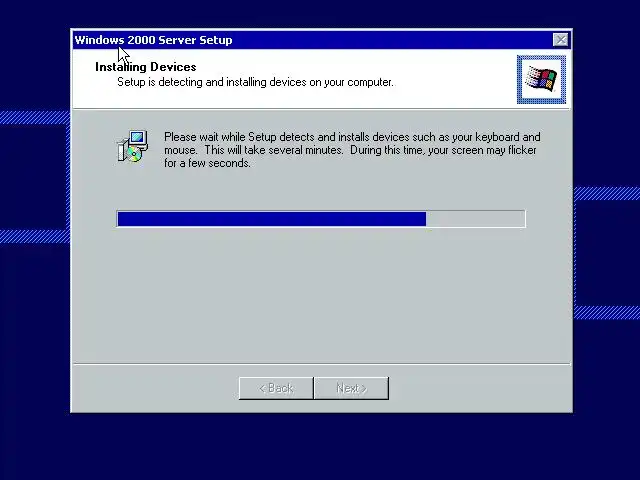This screenshot has height=480, width=640.
Task: Click the 'Please wait while Setup detects' paragraph
Action: (352, 150)
